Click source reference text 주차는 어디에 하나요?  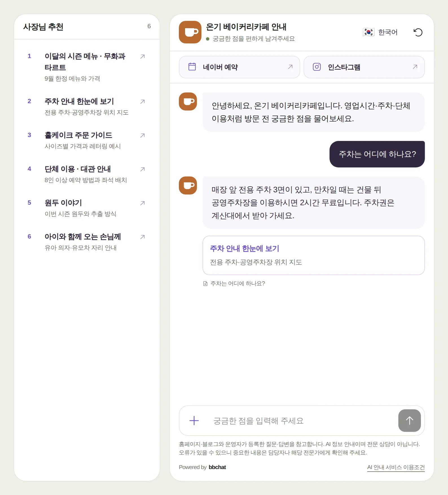click(238, 284)
